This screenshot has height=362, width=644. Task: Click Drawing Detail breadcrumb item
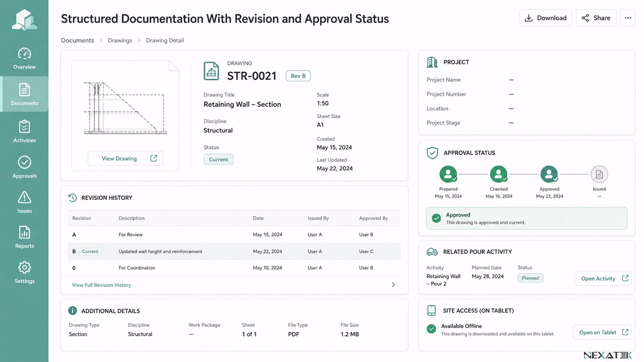coord(165,40)
